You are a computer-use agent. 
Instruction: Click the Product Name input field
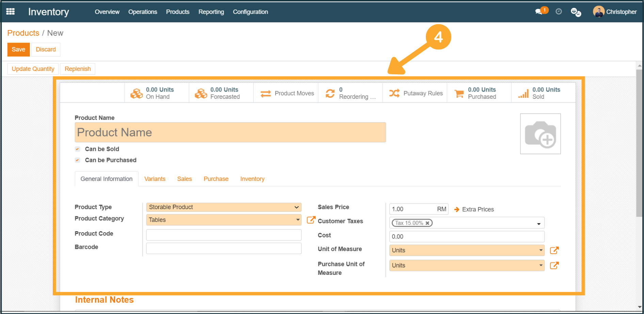tap(230, 132)
